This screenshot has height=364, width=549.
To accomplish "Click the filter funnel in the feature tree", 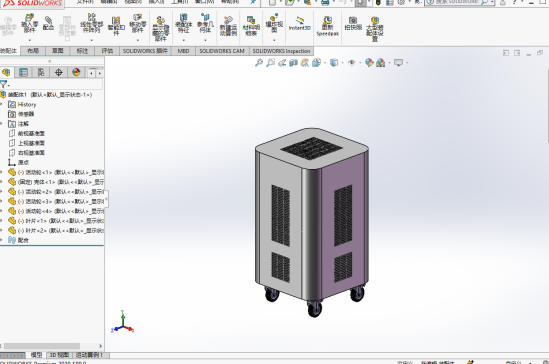I will pyautogui.click(x=4, y=84).
